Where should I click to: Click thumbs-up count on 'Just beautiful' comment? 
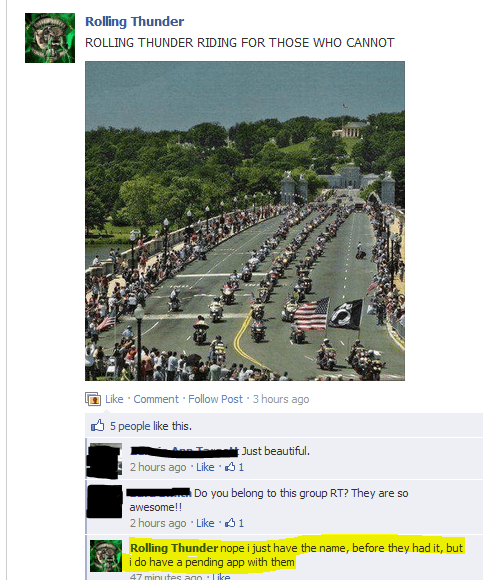(x=235, y=467)
